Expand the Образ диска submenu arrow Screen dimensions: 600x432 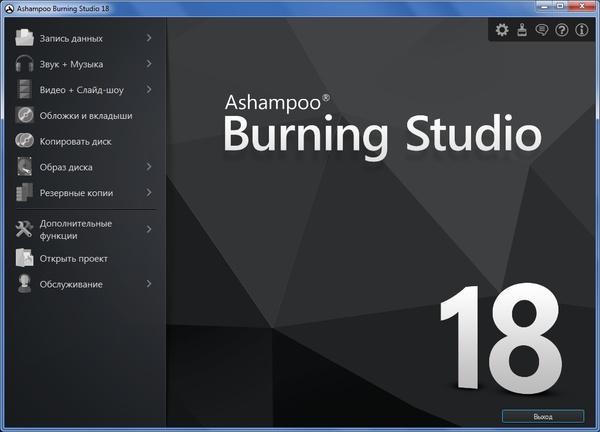(148, 167)
